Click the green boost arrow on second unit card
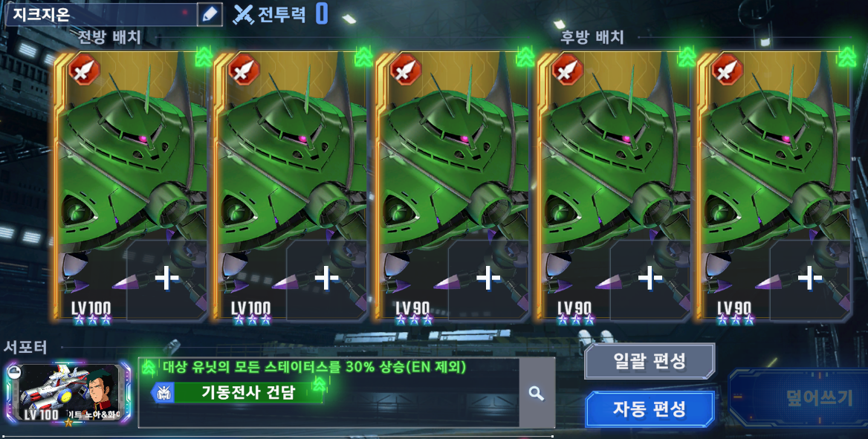The image size is (868, 439). 363,56
